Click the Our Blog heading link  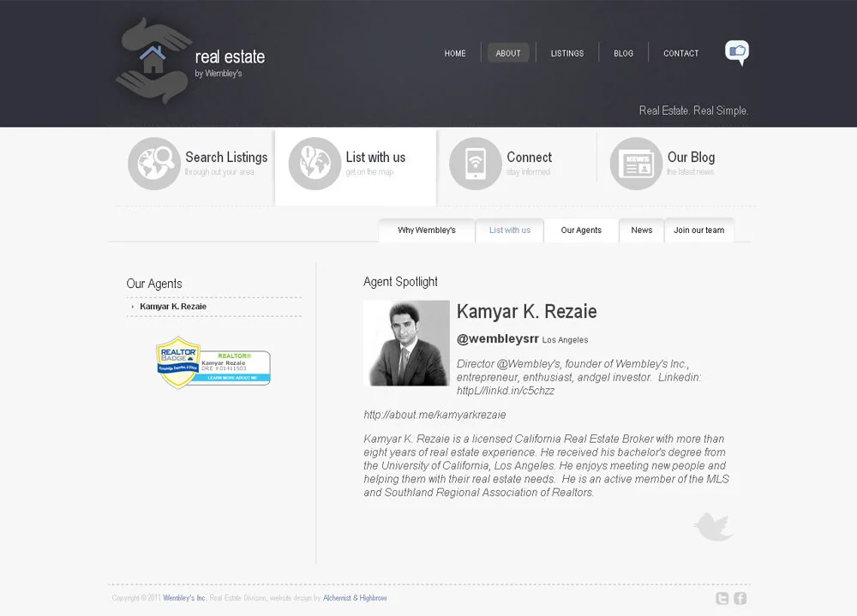pos(691,158)
